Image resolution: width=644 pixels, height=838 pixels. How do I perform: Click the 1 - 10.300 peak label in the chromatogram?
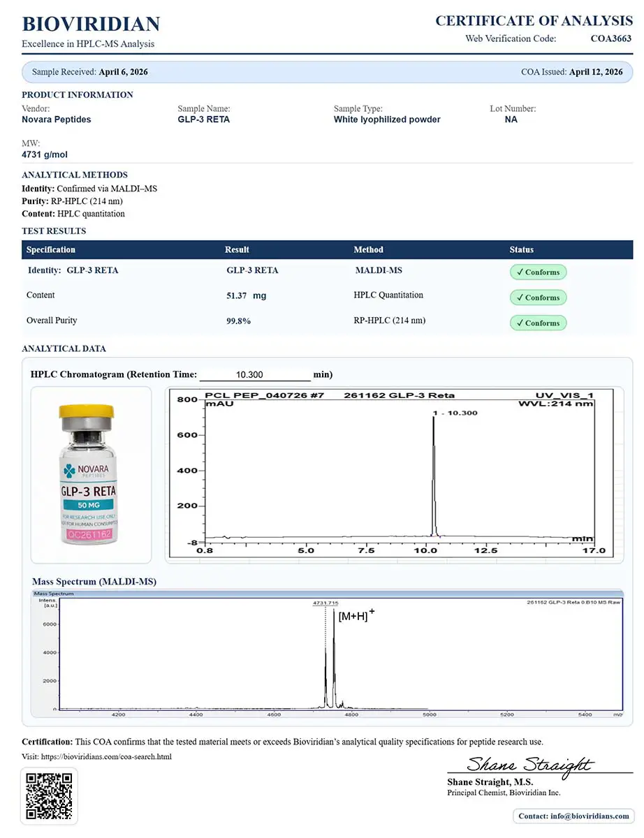455,413
